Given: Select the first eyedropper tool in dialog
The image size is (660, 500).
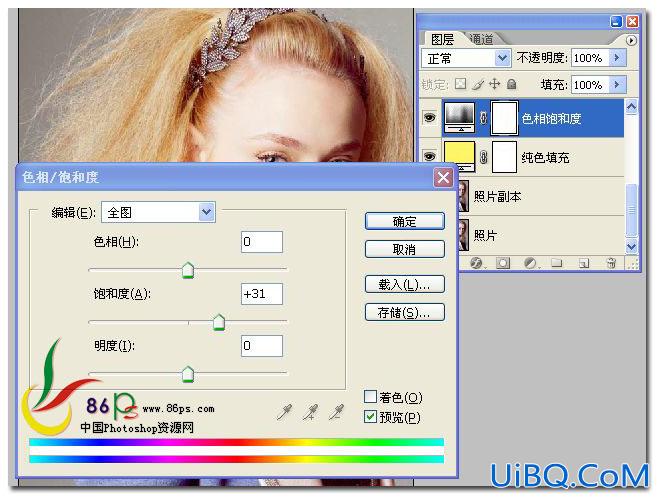Looking at the screenshot, I should point(285,412).
